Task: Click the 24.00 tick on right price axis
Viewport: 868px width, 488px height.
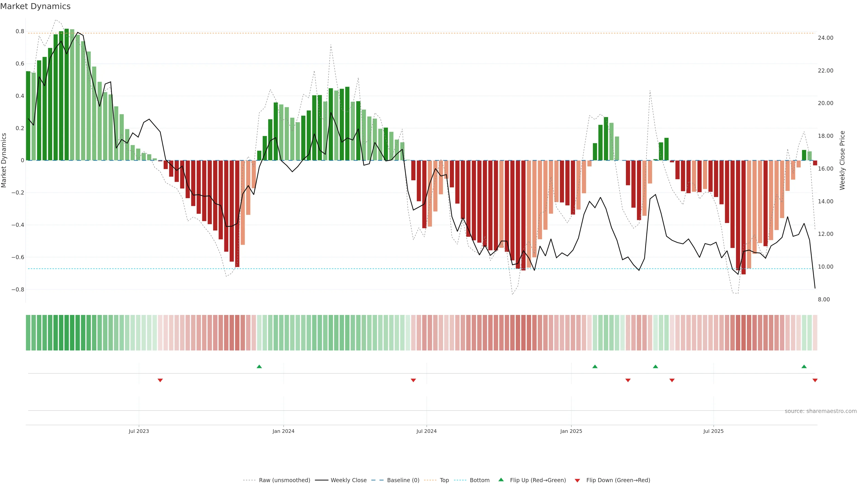Action: tap(825, 38)
